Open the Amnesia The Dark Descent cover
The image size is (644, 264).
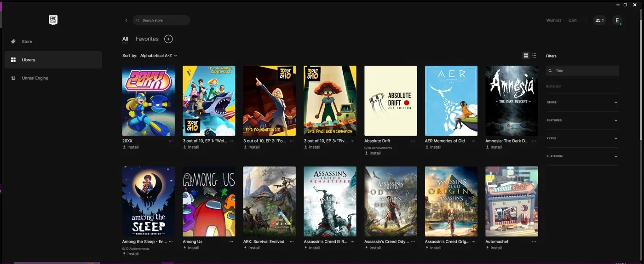coord(512,101)
